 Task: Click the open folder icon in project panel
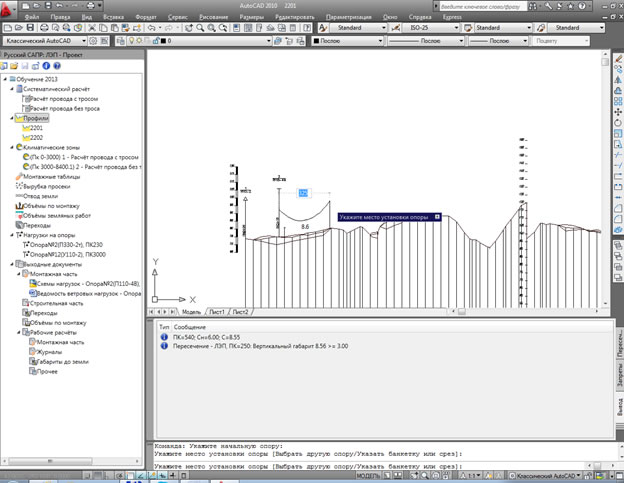[x=14, y=66]
